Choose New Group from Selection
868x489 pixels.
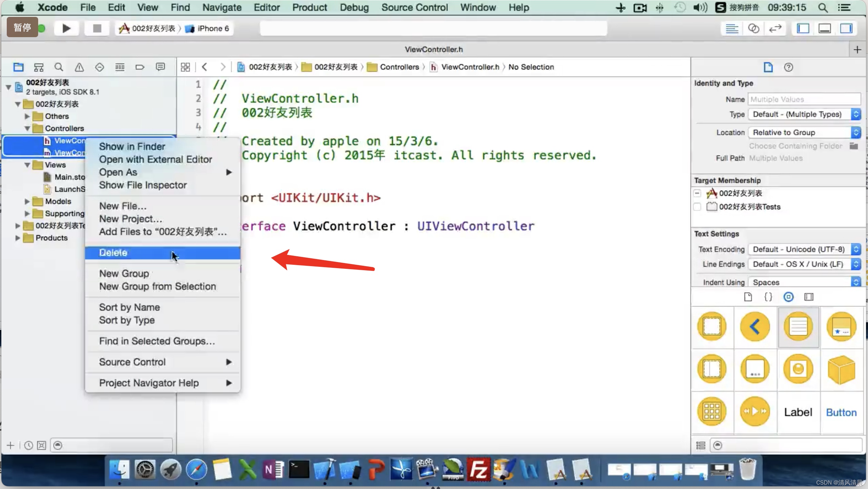162,286
